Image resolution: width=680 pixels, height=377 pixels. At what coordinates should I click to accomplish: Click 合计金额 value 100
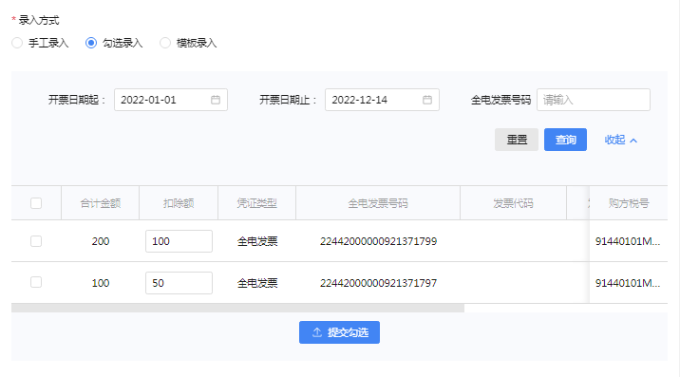pos(100,283)
